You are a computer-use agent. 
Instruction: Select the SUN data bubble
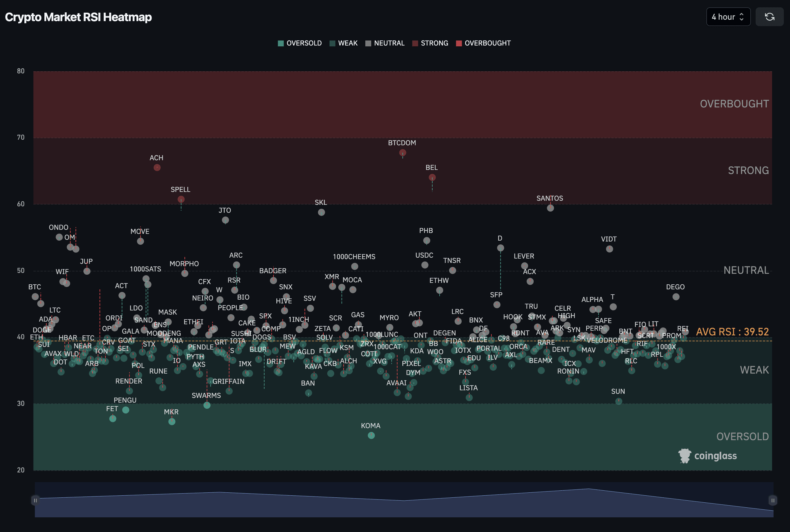click(x=618, y=401)
